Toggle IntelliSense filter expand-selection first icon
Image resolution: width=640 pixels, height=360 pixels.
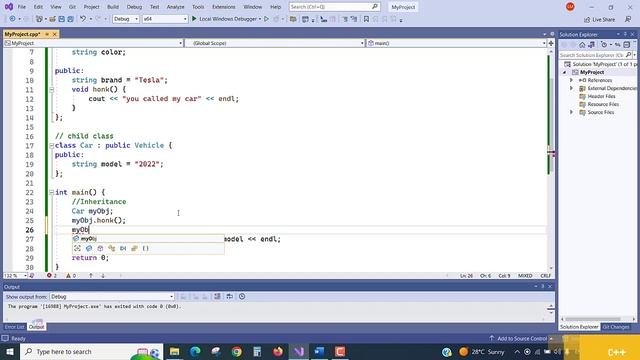(x=78, y=248)
